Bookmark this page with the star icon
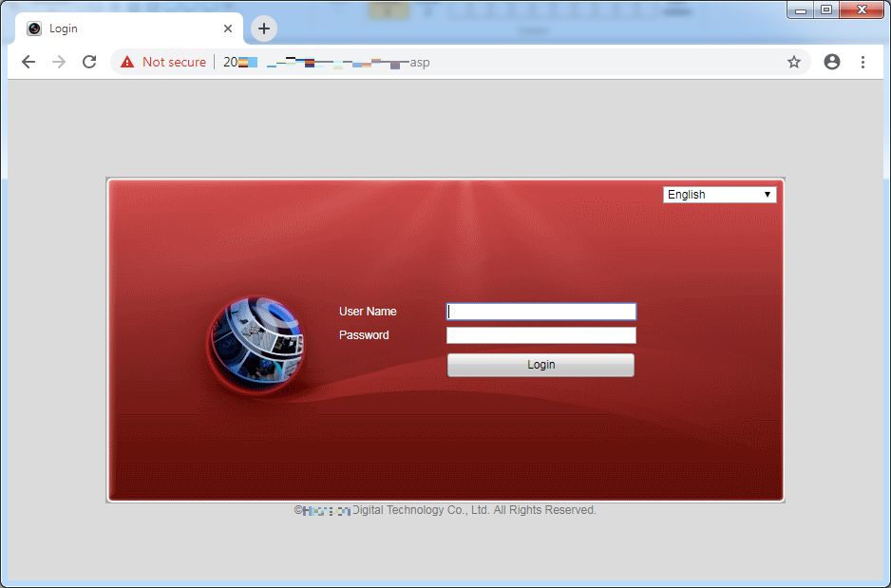Screen dimensions: 891x588 [x=794, y=62]
